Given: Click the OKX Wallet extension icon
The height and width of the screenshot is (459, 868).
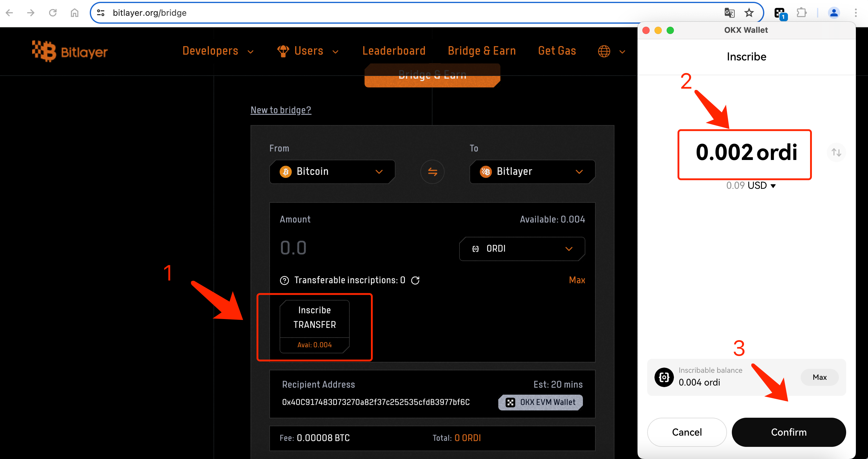Looking at the screenshot, I should [x=780, y=13].
